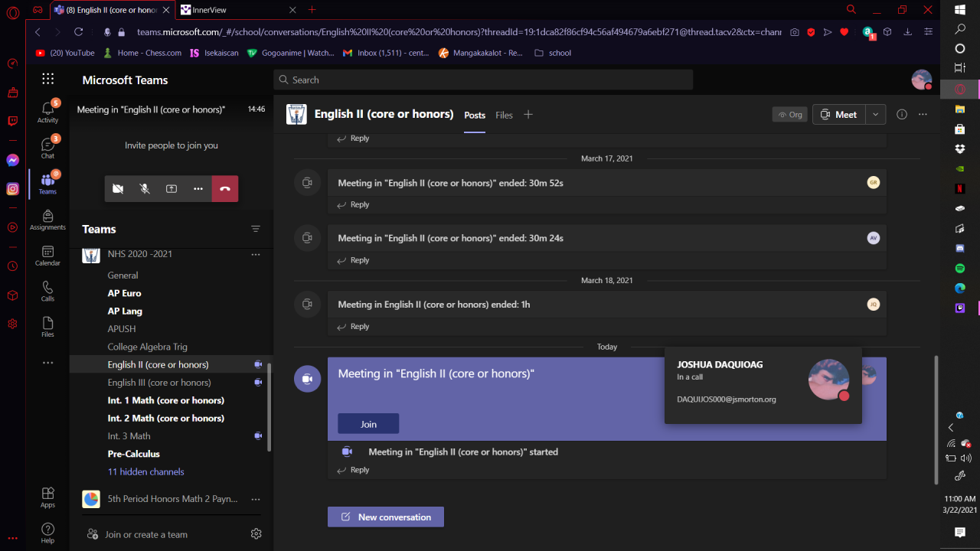Switch to the Posts tab
The height and width of the screenshot is (551, 980).
[x=475, y=116]
